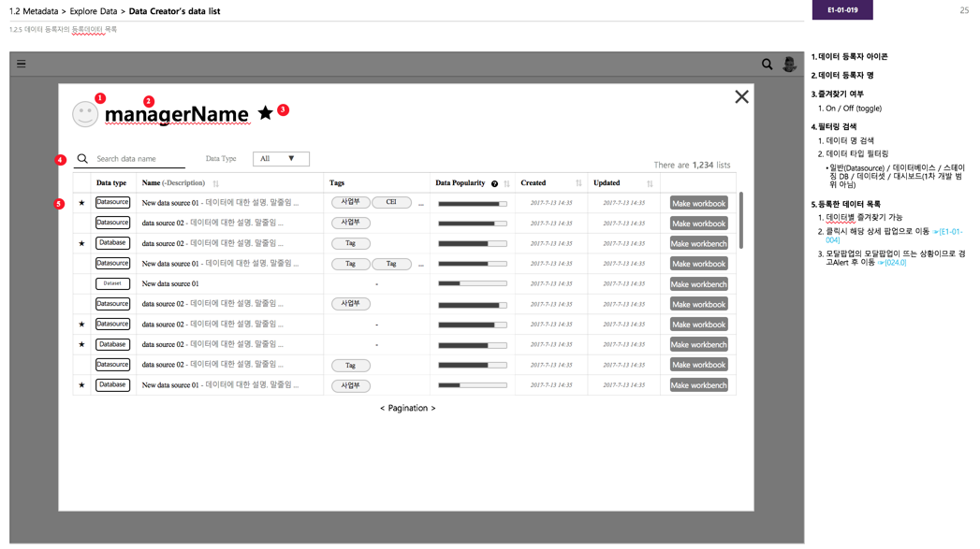Click popularity bar of Database New data source 01
The image size is (980, 549).
(x=473, y=385)
